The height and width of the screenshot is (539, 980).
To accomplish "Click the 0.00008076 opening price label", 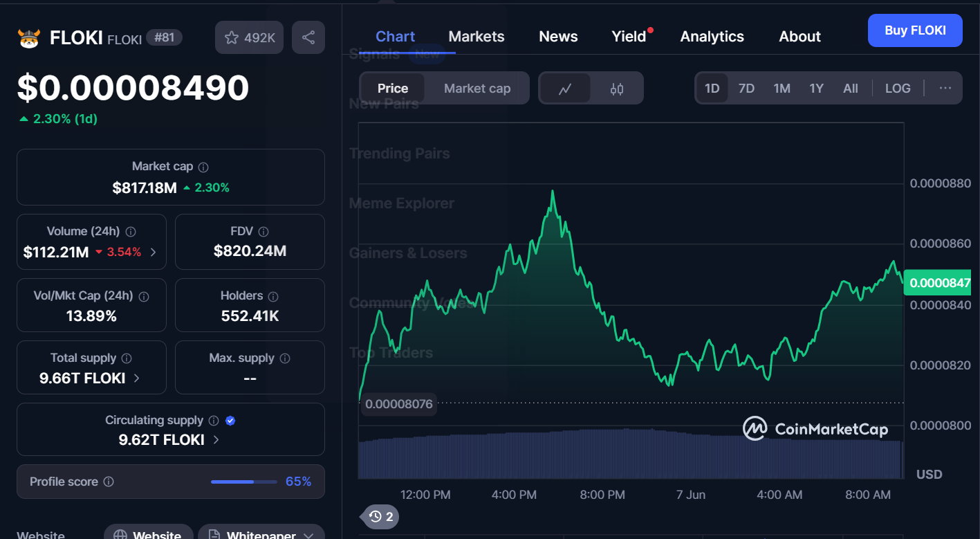I will pos(399,404).
